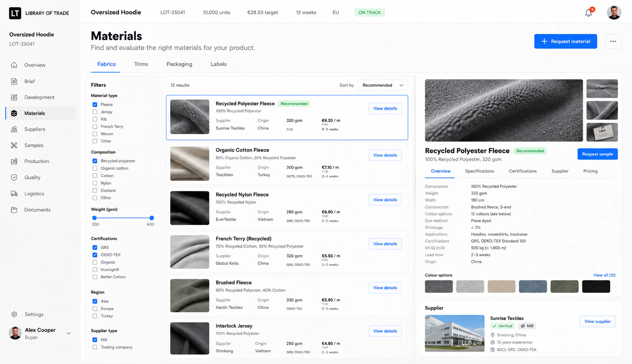The height and width of the screenshot is (364, 632).
Task: Enable the Europe region checkbox
Action: tap(95, 309)
